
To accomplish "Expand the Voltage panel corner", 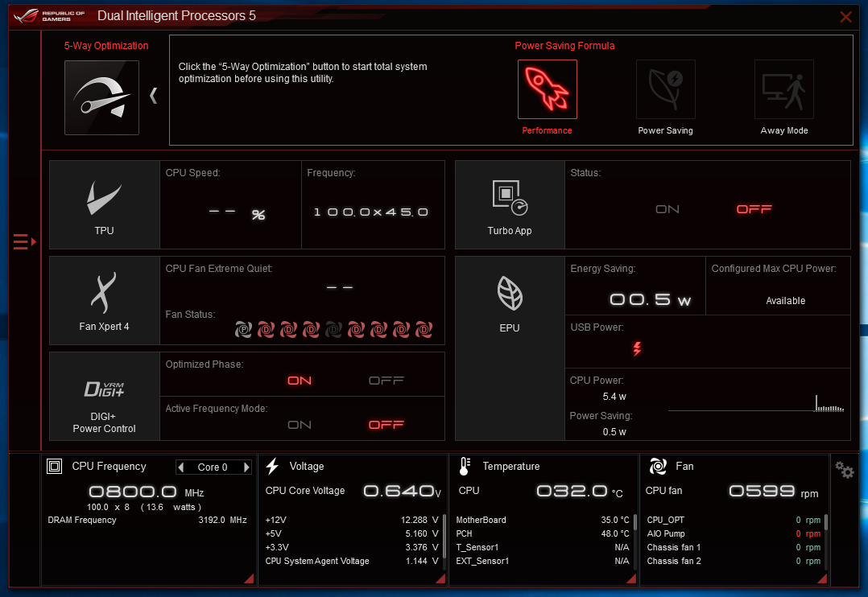I will pyautogui.click(x=441, y=578).
